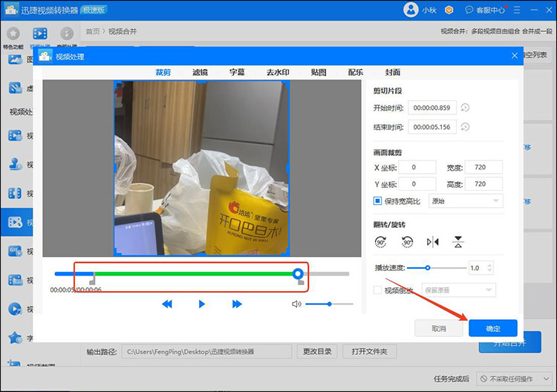The width and height of the screenshot is (557, 392).
Task: Open the 小秋 user avatar
Action: point(411,10)
